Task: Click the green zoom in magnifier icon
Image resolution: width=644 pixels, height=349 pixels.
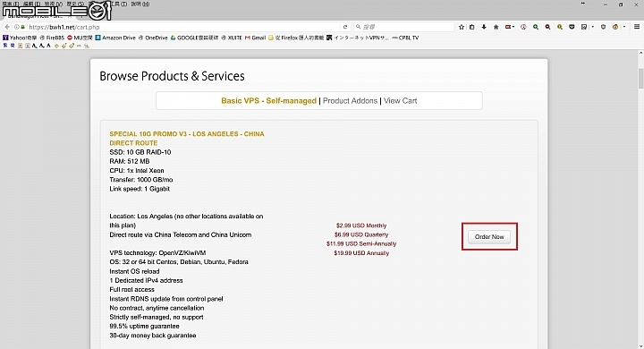Action: pyautogui.click(x=536, y=27)
